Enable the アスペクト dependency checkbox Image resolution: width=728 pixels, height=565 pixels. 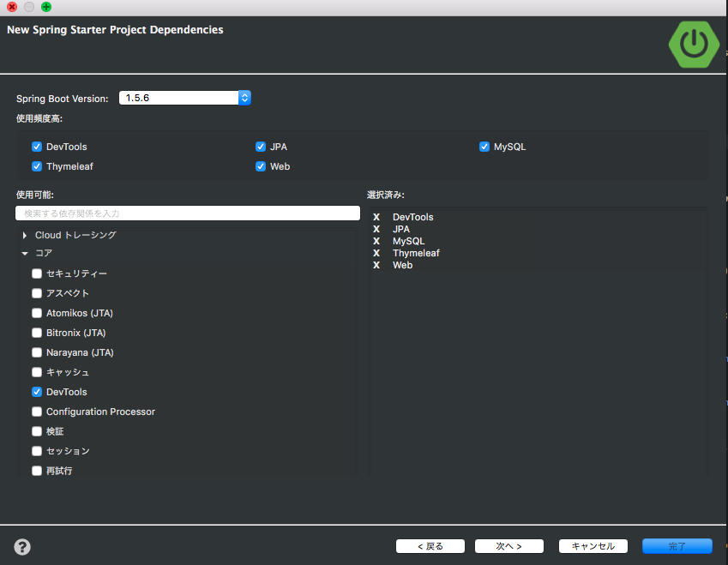[x=37, y=293]
